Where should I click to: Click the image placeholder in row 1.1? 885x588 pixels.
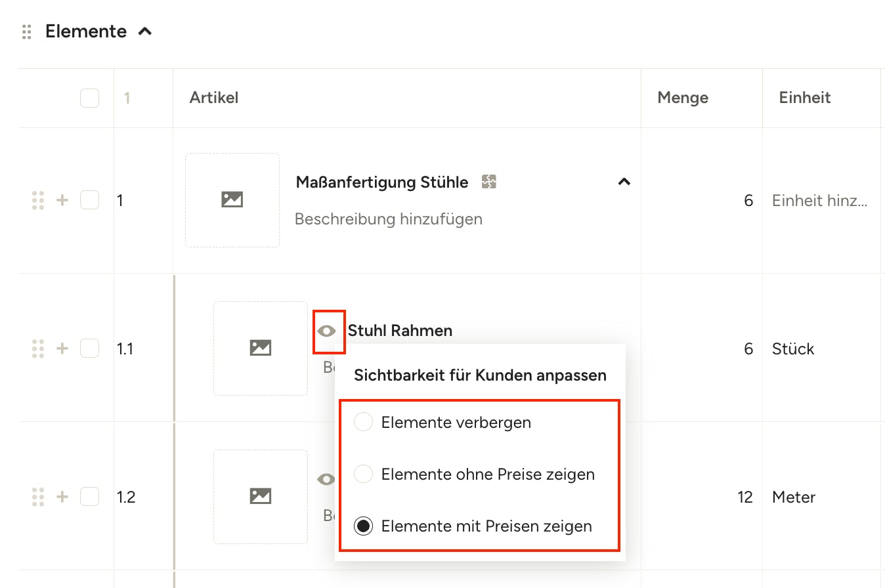tap(261, 348)
